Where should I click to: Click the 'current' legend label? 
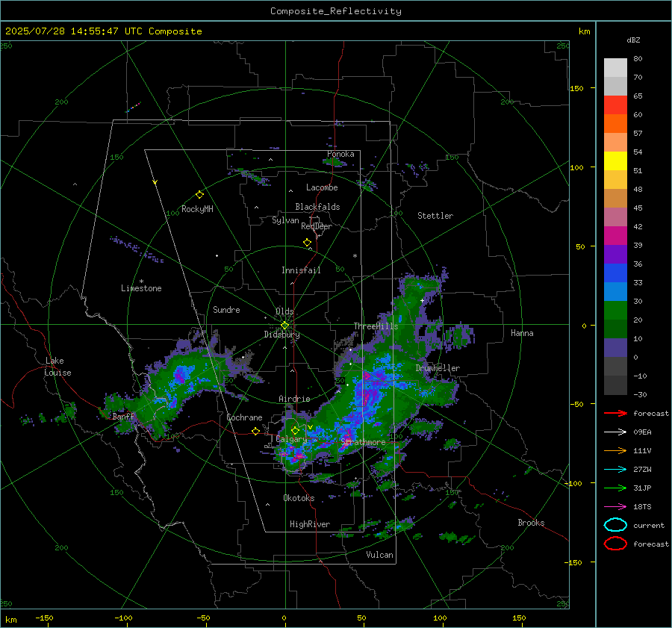pyautogui.click(x=649, y=526)
